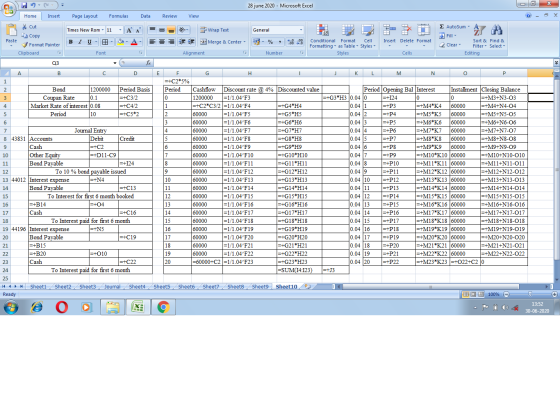Viewport: 560px width, 417px height.
Task: Click the zoom slider handle
Action: 530,294
